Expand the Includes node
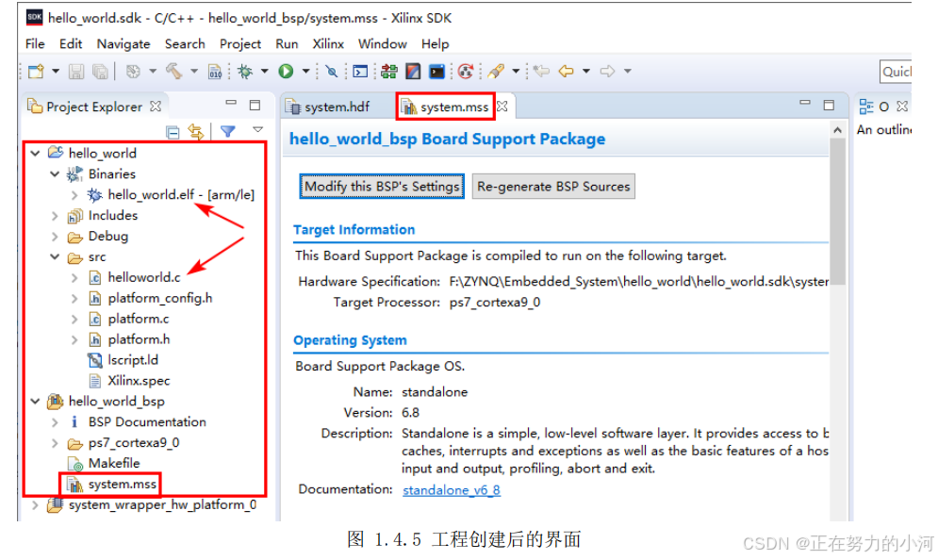The width and height of the screenshot is (938, 560). 55,215
